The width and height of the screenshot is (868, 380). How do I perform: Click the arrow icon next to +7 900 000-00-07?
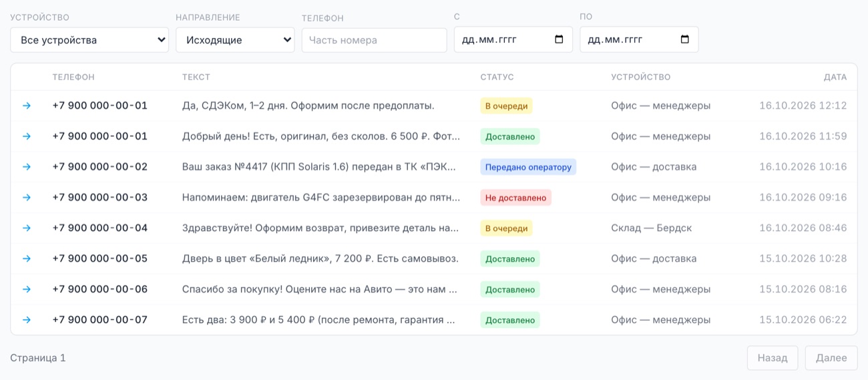click(27, 321)
